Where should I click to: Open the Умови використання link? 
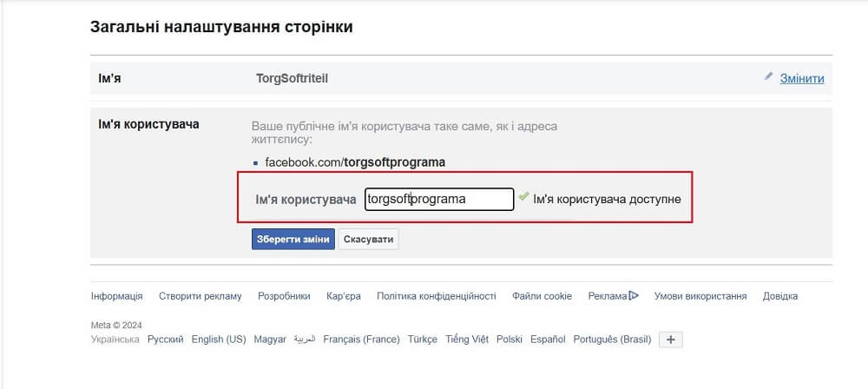point(700,296)
